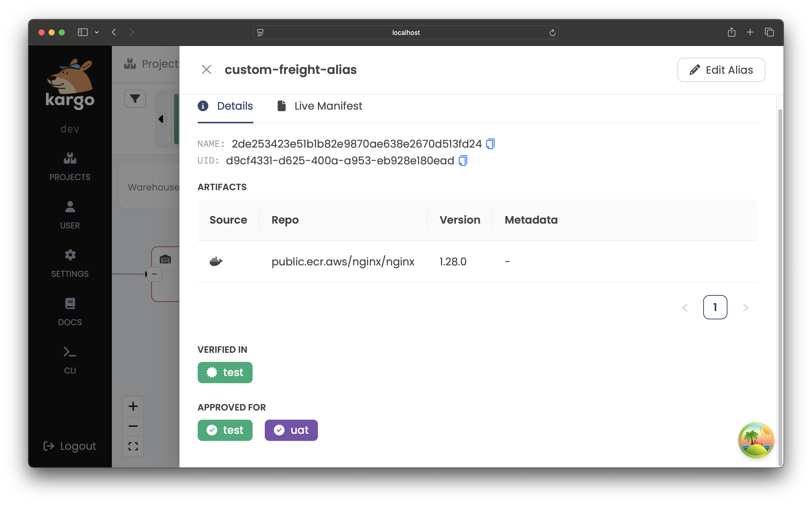Image resolution: width=812 pixels, height=505 pixels.
Task: Copy the UID value to clipboard
Action: tap(462, 161)
